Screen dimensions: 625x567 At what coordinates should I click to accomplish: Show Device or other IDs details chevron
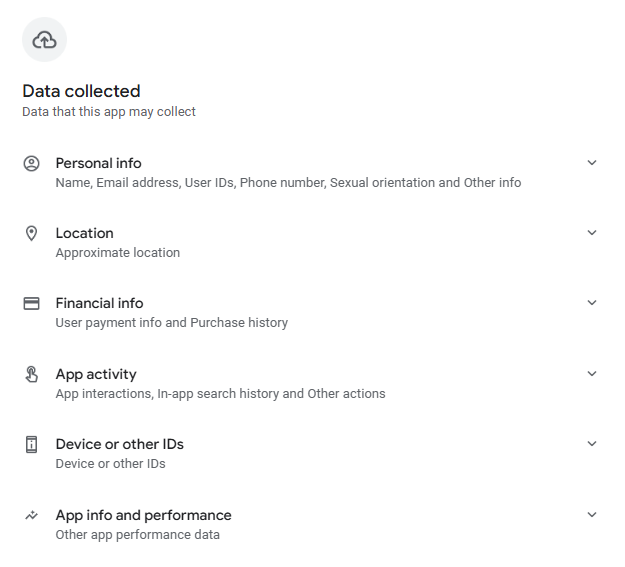coord(591,444)
